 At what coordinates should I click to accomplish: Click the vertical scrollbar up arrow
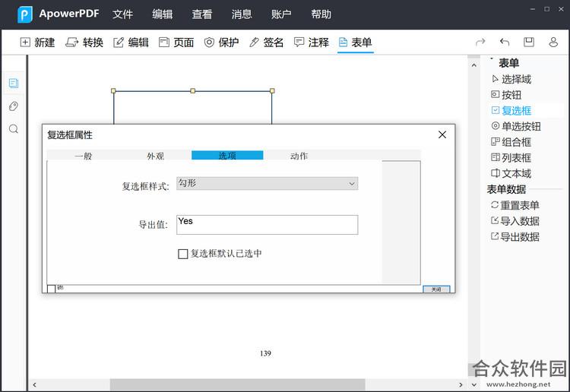473,65
